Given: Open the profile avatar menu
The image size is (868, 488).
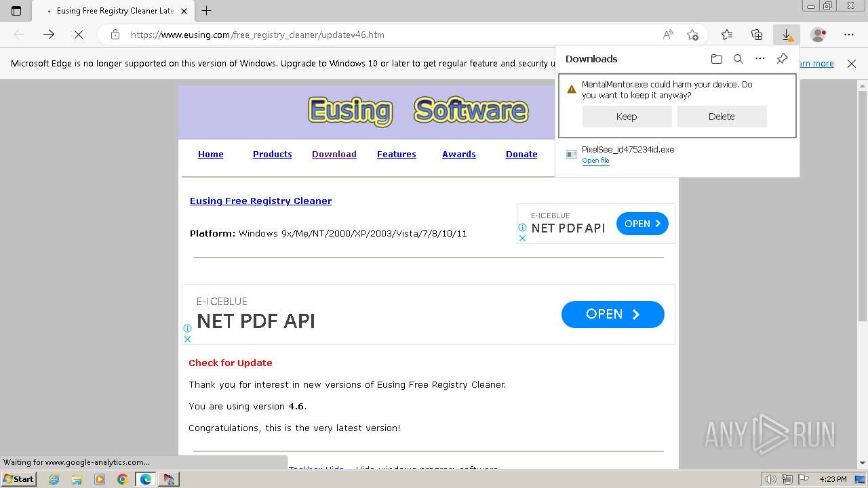Looking at the screenshot, I should coord(818,35).
